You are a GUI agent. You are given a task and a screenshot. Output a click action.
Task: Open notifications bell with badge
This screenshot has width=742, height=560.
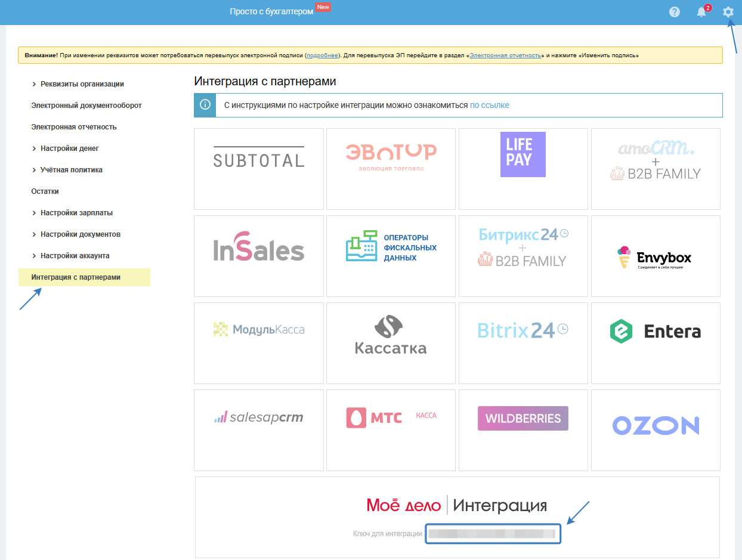702,11
